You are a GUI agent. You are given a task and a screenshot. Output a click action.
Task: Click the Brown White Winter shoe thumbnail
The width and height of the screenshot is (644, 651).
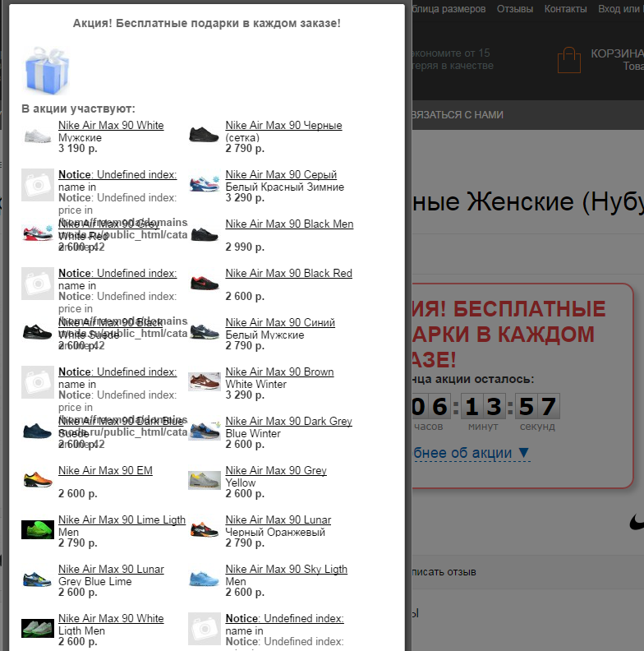click(205, 382)
